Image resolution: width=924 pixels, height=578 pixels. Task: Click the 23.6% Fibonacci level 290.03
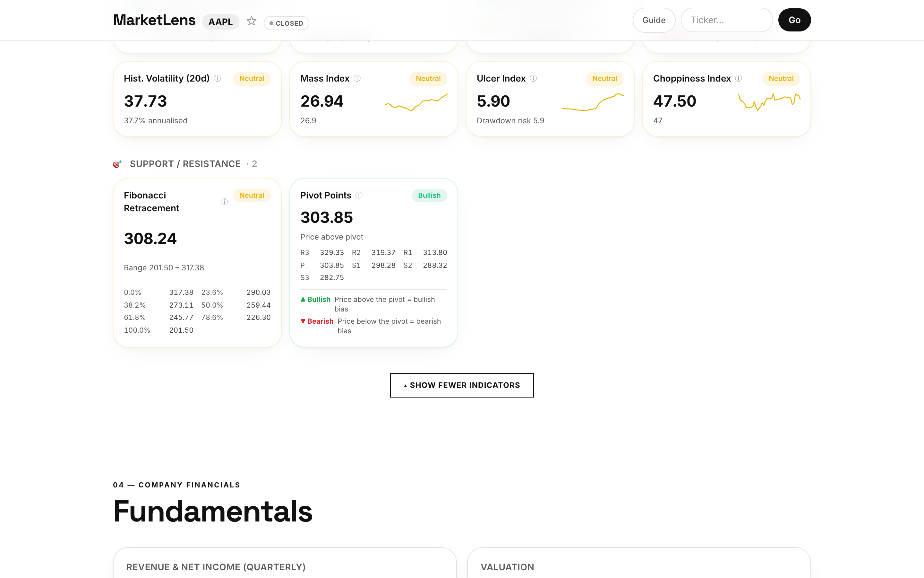click(x=259, y=293)
